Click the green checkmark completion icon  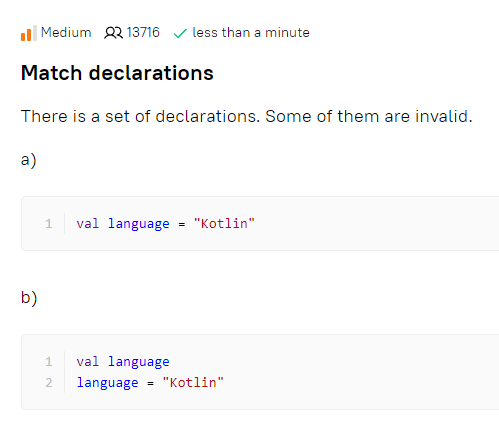(x=180, y=33)
